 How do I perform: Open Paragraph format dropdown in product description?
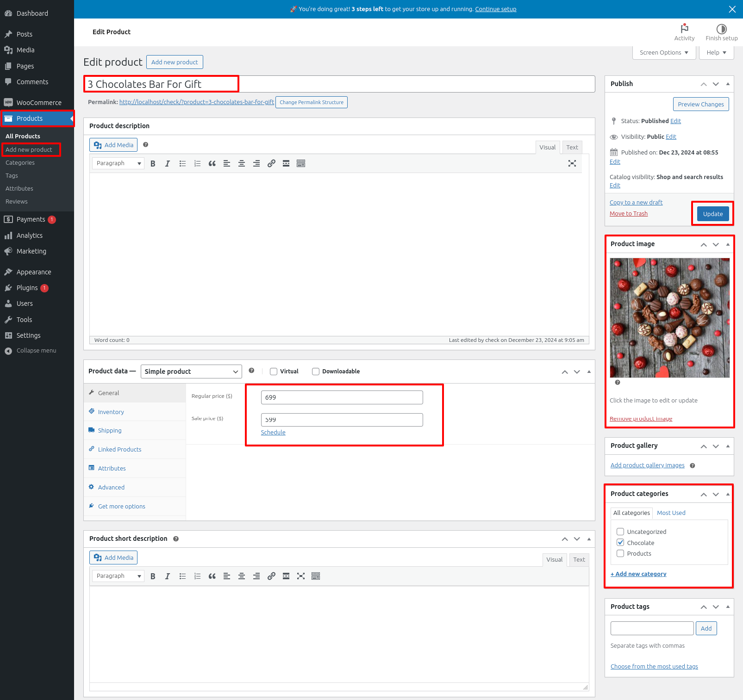point(118,163)
